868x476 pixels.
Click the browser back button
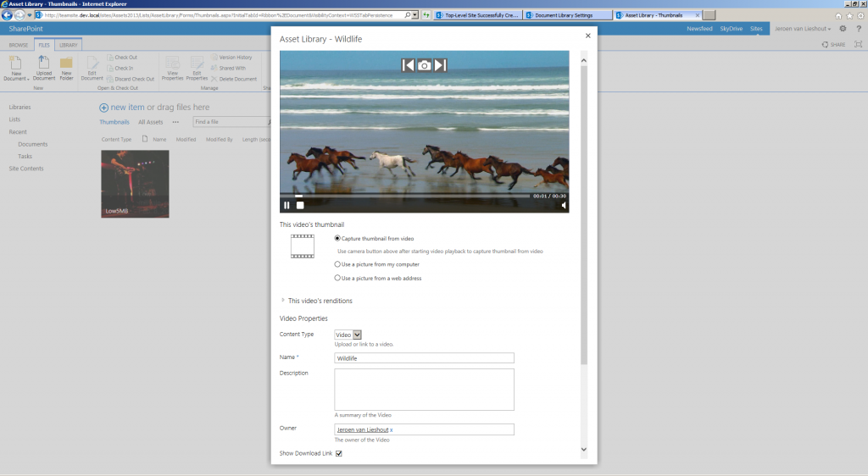pos(7,15)
